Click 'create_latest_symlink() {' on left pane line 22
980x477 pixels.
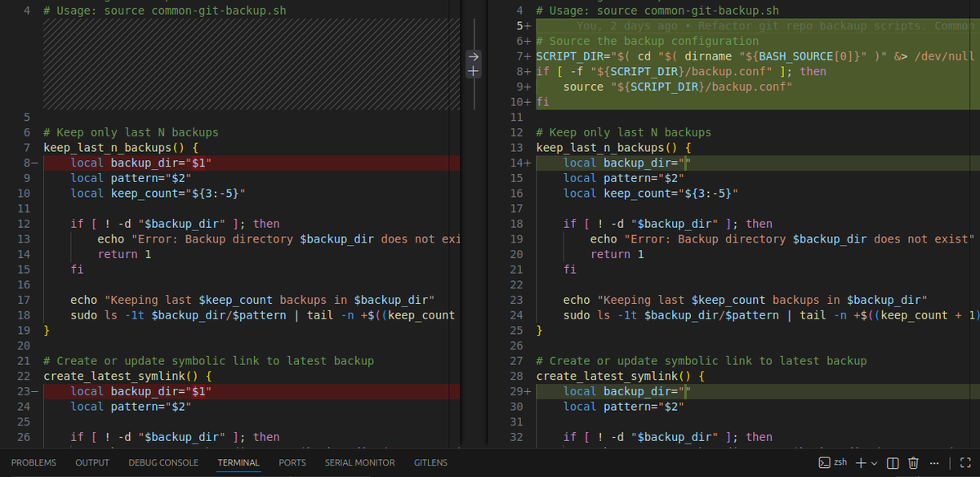click(127, 377)
